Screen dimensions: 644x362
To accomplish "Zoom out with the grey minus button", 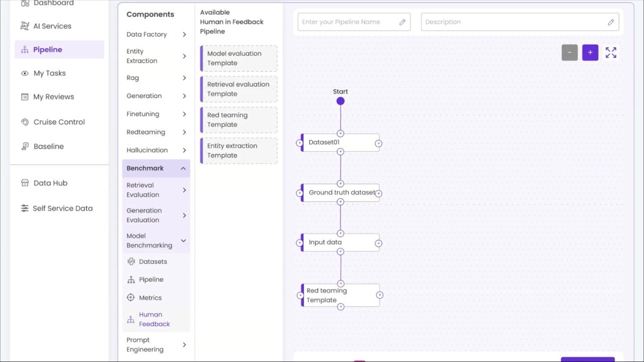I will tap(570, 52).
